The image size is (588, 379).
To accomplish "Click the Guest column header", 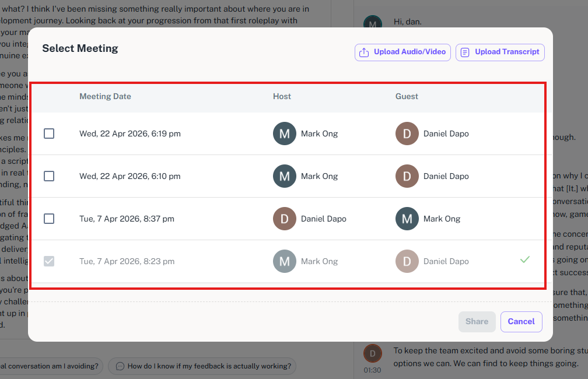I will 407,96.
